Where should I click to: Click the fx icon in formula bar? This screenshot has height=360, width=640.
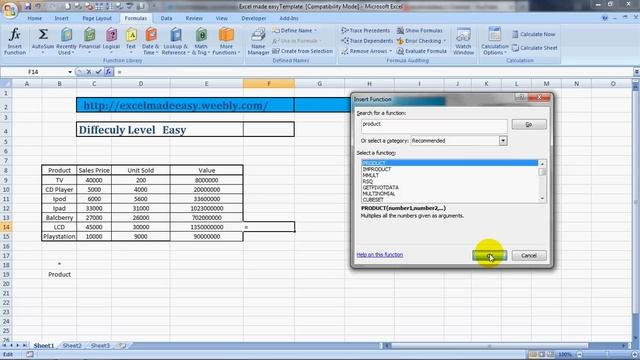[x=108, y=72]
